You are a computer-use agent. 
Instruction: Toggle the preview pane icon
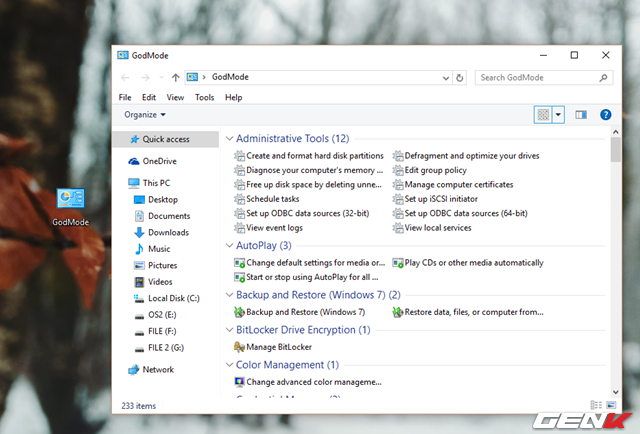581,115
